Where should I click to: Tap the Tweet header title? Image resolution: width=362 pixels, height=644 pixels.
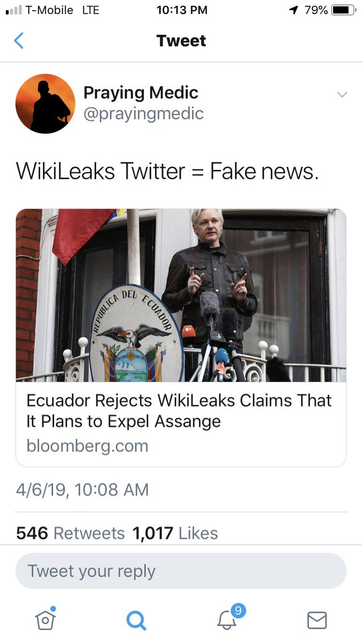coord(181,41)
